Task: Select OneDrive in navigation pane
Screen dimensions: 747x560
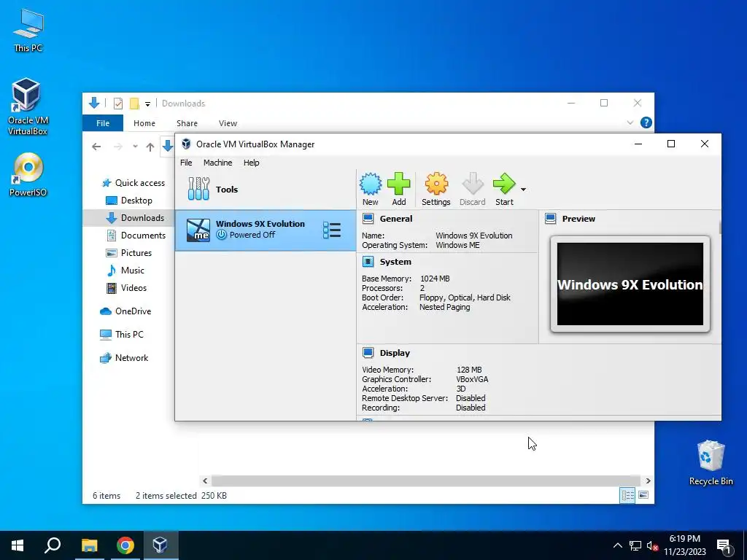Action: 125,311
